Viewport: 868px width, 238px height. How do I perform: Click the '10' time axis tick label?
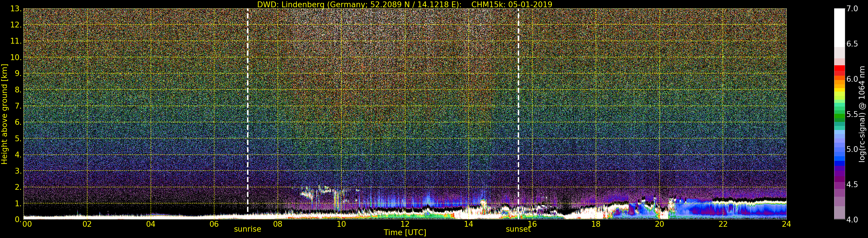tap(341, 224)
